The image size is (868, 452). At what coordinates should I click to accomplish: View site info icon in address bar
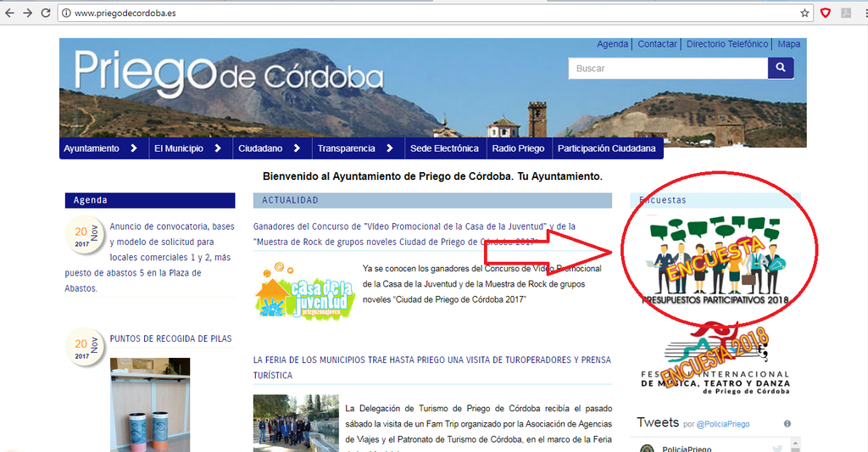click(66, 13)
